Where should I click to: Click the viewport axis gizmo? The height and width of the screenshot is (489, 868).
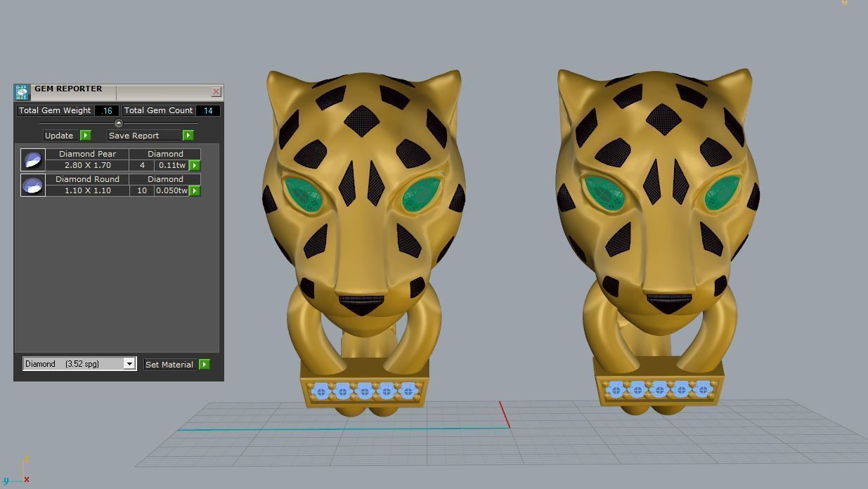[18, 472]
